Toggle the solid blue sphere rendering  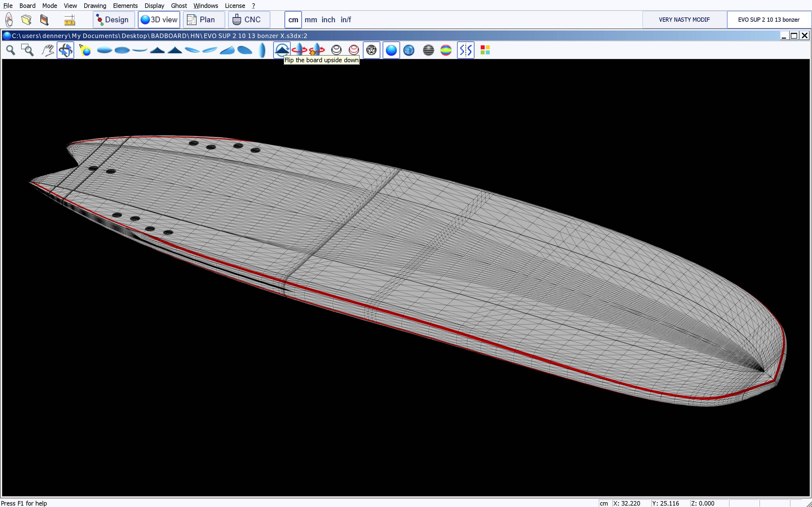[x=391, y=50]
